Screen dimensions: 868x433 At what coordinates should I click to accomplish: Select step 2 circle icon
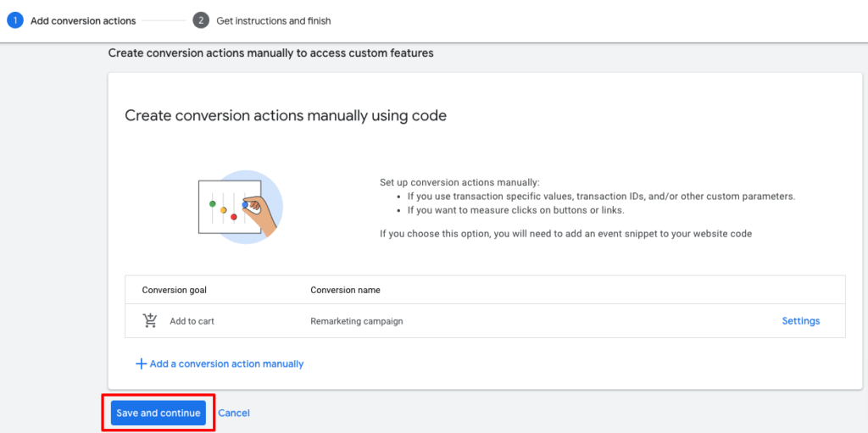[x=201, y=21]
